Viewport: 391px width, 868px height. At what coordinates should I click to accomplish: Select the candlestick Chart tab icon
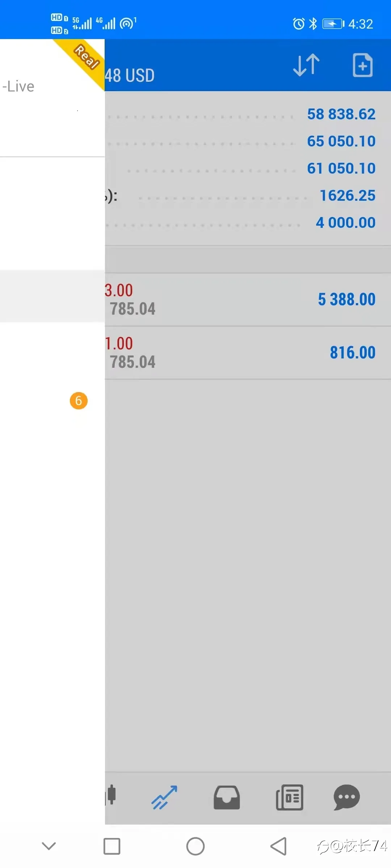tap(111, 795)
